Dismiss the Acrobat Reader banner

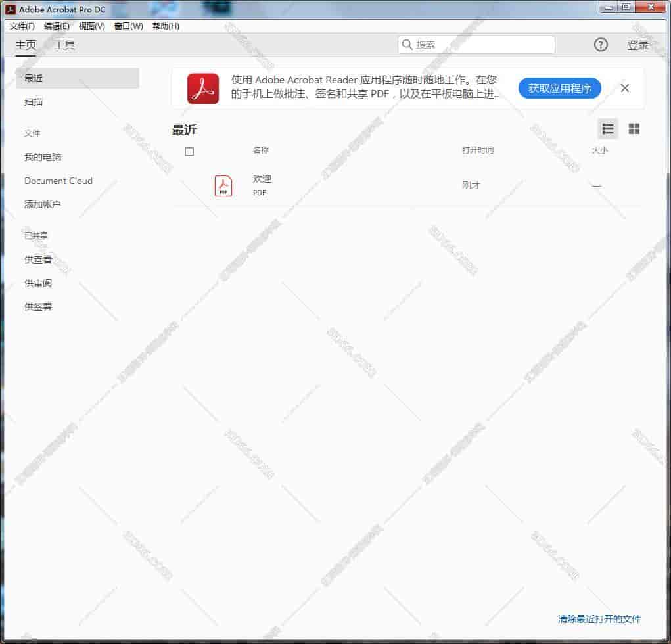[x=624, y=88]
